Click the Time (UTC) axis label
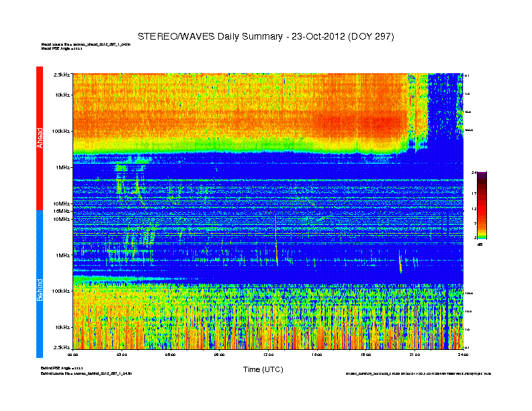This screenshot has height=411, width=532. [263, 369]
